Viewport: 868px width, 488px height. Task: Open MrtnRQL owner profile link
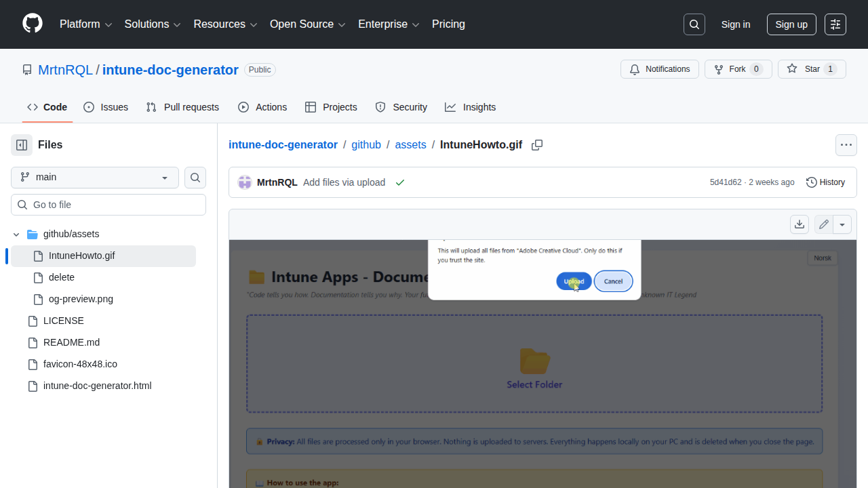point(65,70)
